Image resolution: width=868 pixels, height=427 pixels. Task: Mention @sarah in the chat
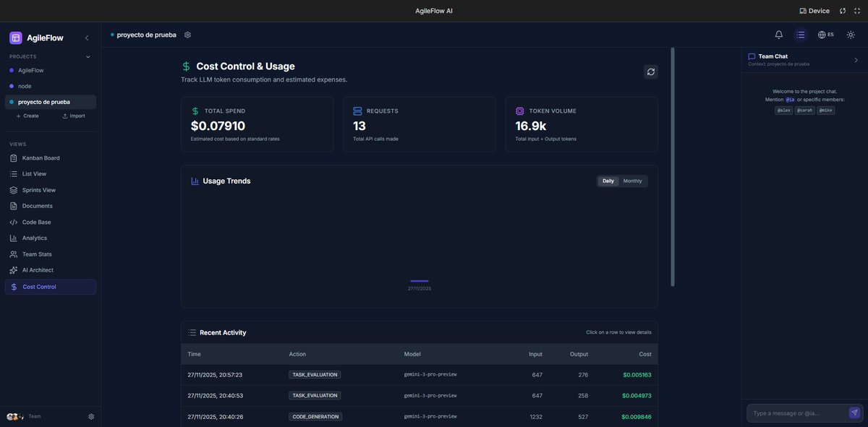(x=804, y=111)
